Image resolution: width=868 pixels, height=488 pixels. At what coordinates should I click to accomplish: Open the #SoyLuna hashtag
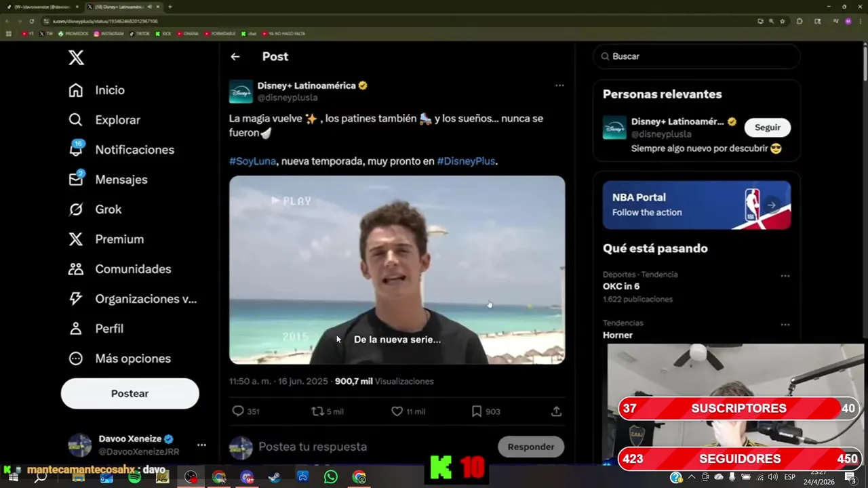(252, 161)
